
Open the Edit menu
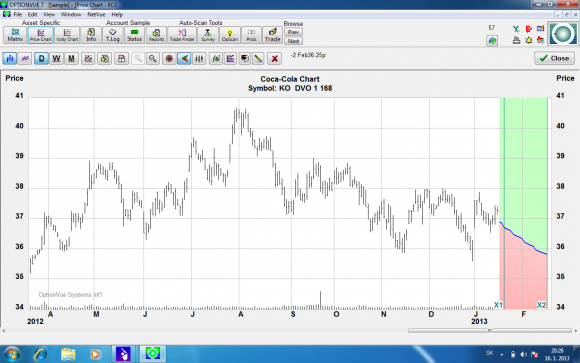(33, 14)
